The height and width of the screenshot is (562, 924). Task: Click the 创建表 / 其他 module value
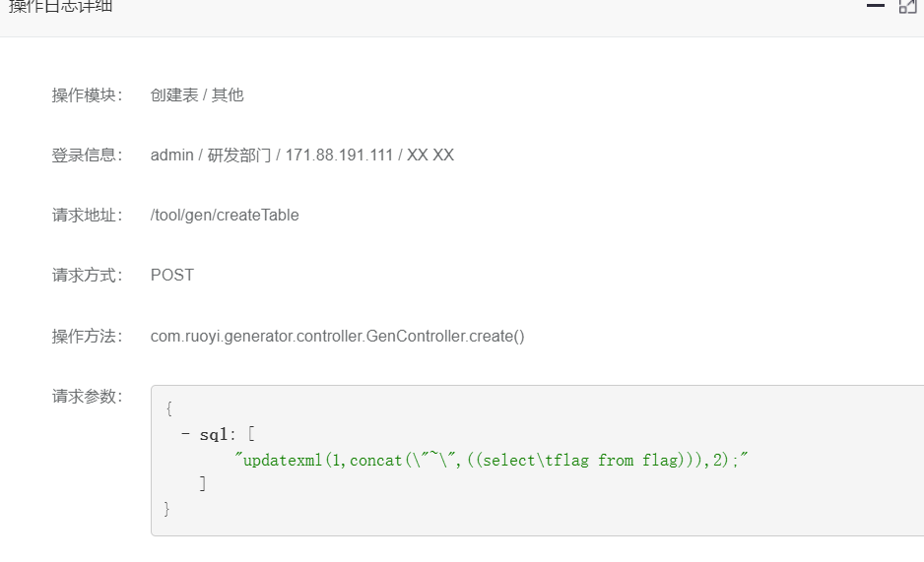coord(197,95)
